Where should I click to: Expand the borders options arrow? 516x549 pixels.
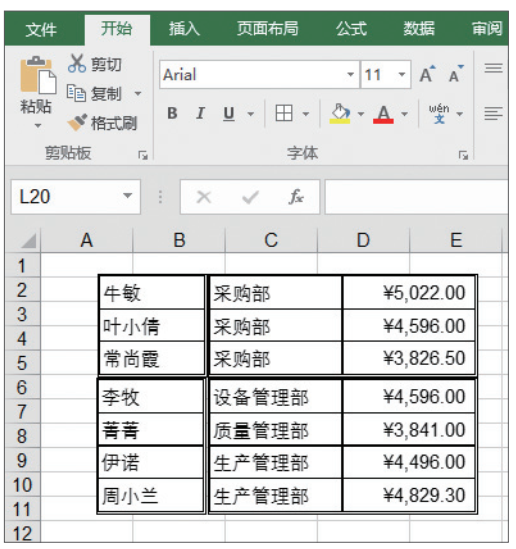point(306,114)
